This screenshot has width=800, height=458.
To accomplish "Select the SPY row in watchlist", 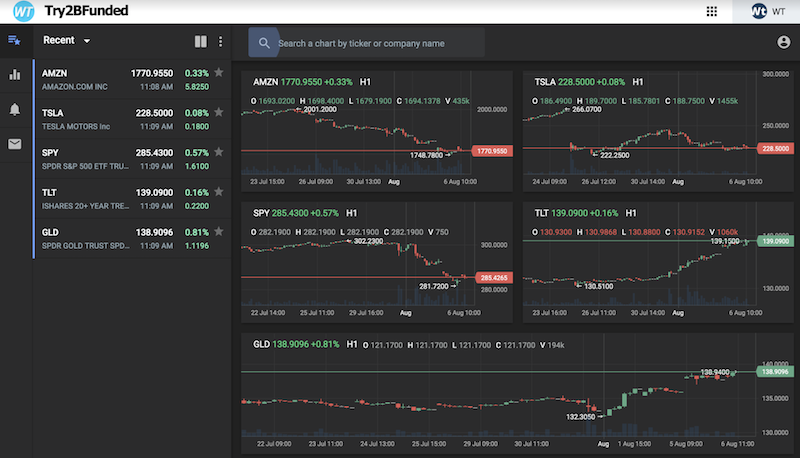I will (x=133, y=159).
